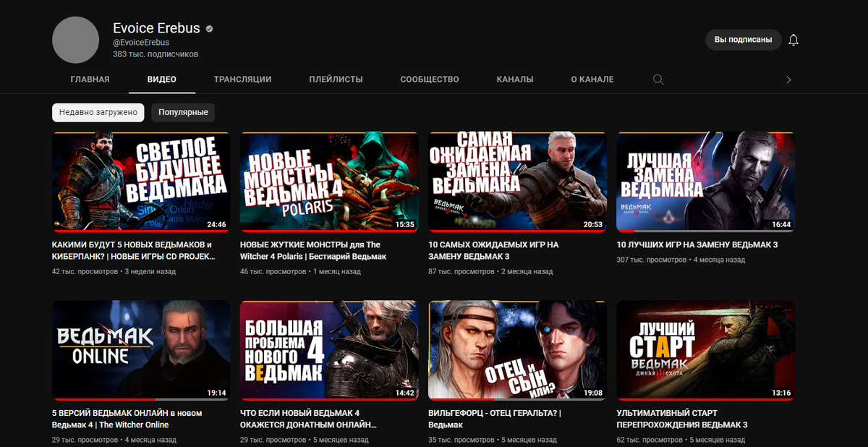Click title КАКИМИ БУДУТ 5 НОВЫХ ВЕДЬМАКОВ

coord(135,250)
